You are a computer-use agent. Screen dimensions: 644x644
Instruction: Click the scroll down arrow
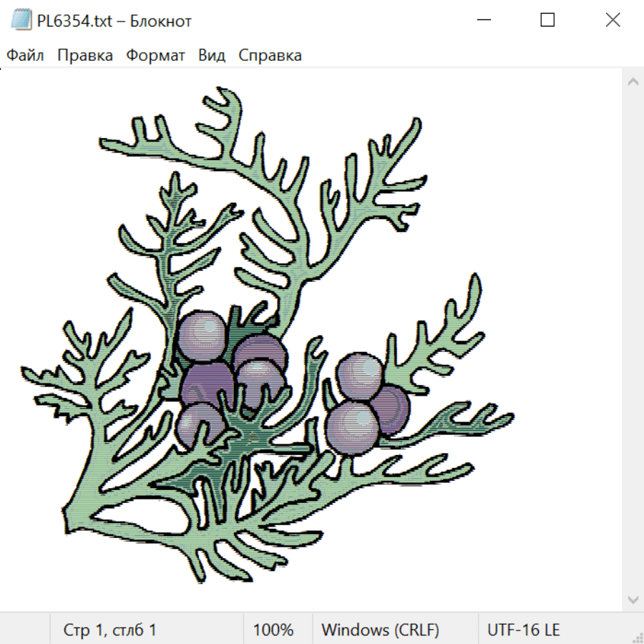(633, 598)
